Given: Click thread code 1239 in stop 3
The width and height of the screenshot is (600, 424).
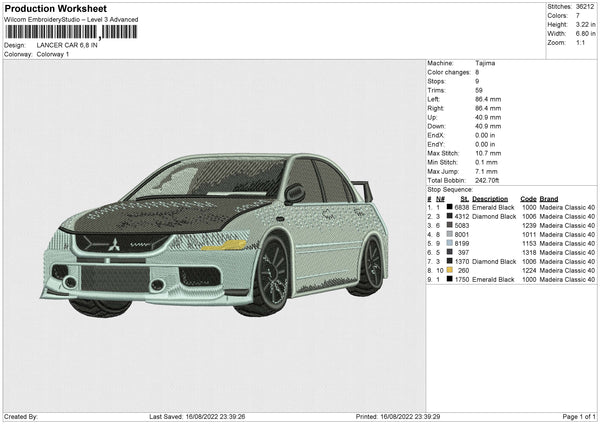Looking at the screenshot, I should click(x=529, y=226).
